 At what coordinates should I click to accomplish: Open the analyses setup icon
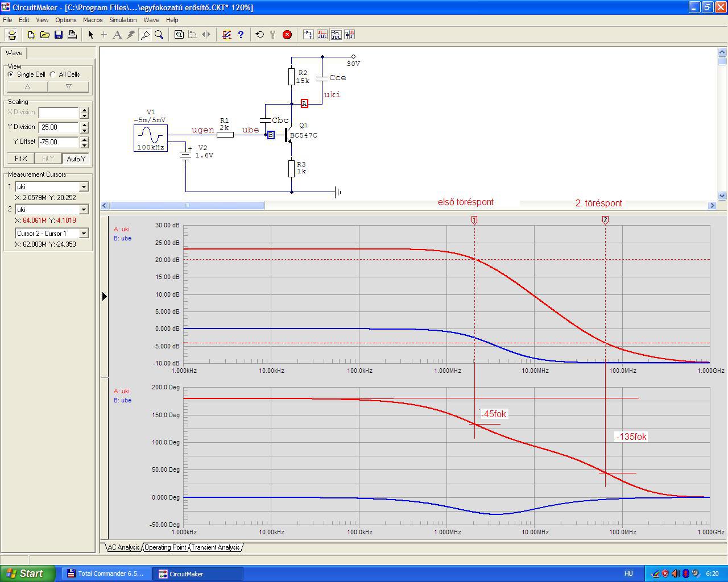[x=227, y=35]
